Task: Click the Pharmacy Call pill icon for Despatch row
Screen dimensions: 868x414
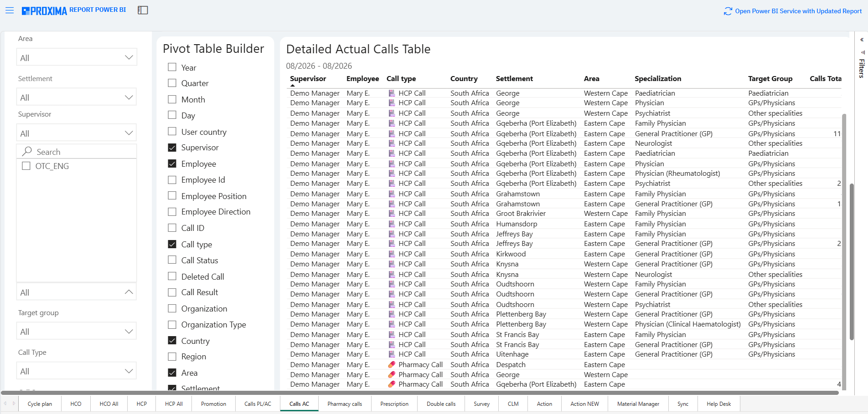Action: click(392, 364)
